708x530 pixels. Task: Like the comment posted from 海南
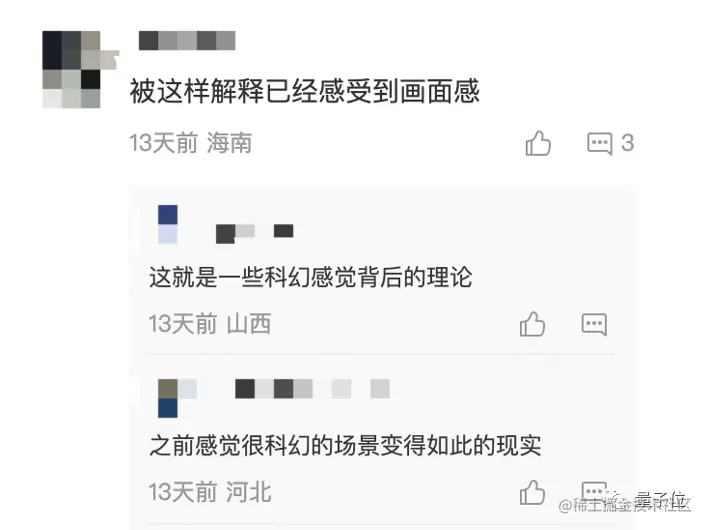pos(538,144)
